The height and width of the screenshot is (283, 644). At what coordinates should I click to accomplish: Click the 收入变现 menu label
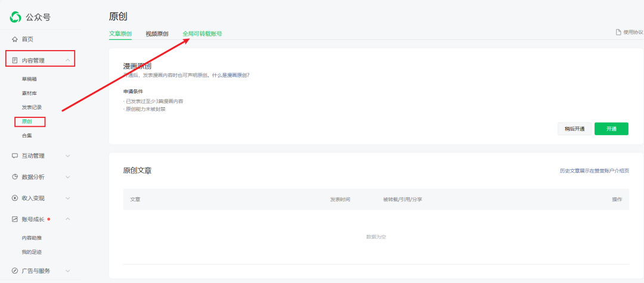(33, 198)
